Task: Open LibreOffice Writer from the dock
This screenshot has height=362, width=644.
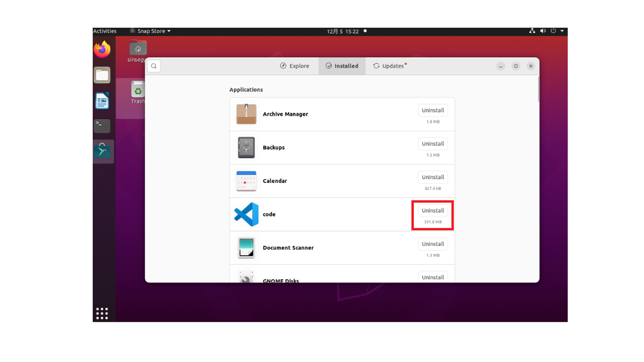Action: pyautogui.click(x=102, y=101)
